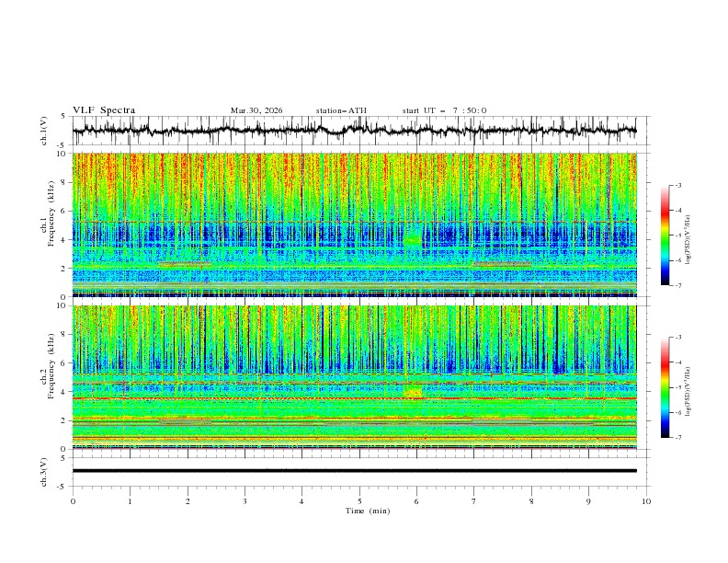
Task: Click the 'start UT = 7:50:0' label
Action: pos(444,110)
